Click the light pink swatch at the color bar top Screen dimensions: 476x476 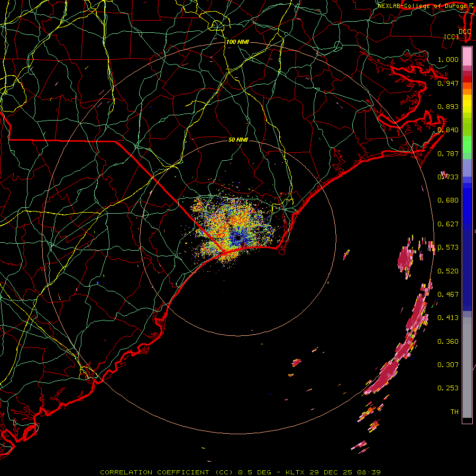467,57
